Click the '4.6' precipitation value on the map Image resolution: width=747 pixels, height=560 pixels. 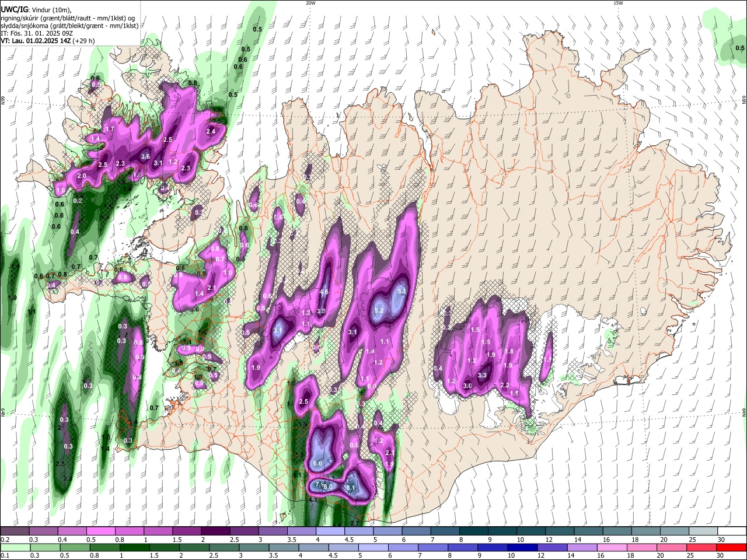pyautogui.click(x=324, y=292)
